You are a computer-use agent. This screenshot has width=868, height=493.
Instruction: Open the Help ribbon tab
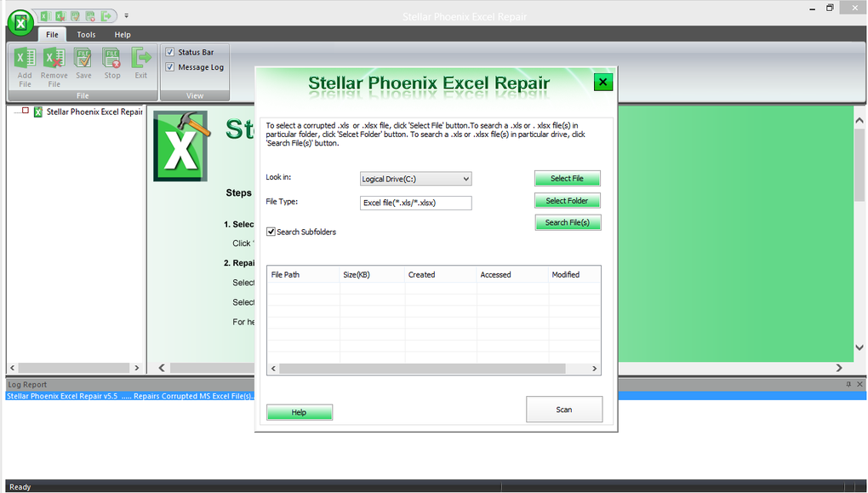(x=123, y=34)
